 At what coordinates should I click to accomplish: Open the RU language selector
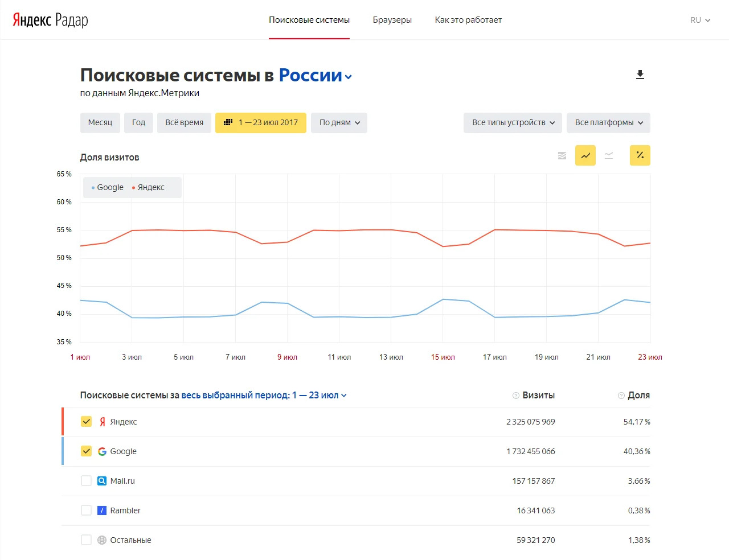pyautogui.click(x=700, y=20)
